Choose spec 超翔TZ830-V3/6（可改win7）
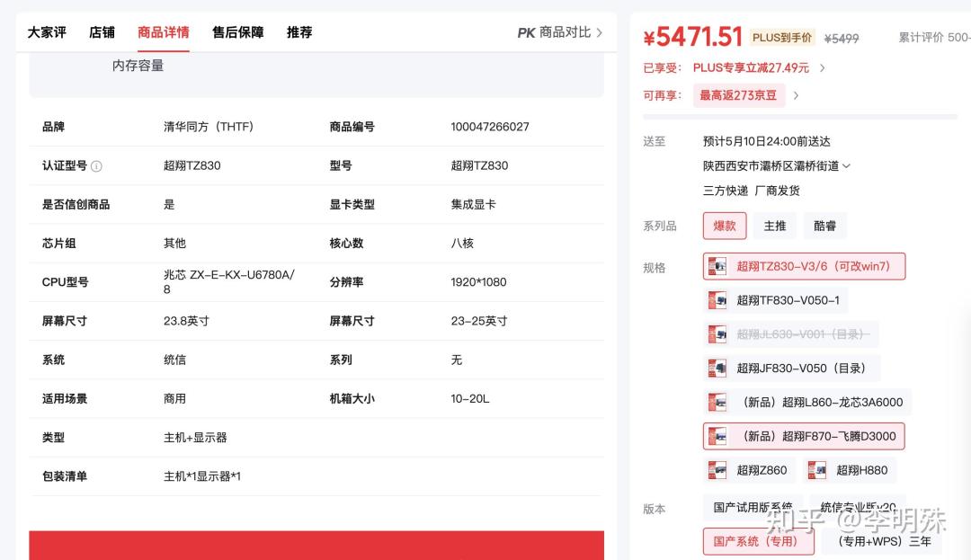This screenshot has height=560, width=971. (804, 266)
